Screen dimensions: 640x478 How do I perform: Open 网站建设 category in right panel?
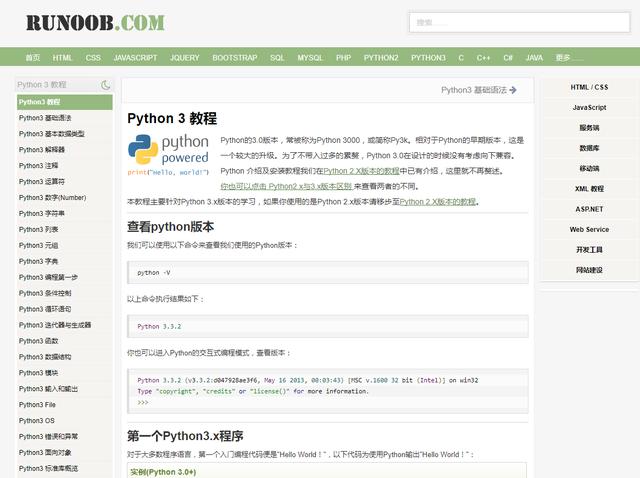tap(589, 270)
